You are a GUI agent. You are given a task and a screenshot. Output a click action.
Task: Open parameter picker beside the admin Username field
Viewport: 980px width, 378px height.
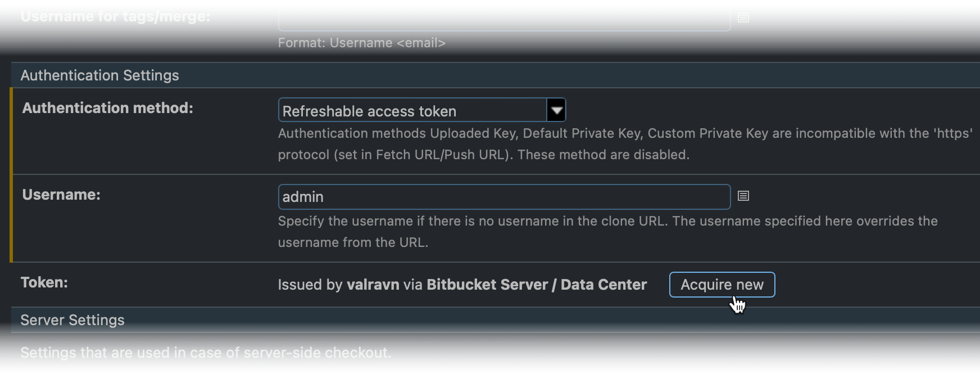pyautogui.click(x=743, y=196)
